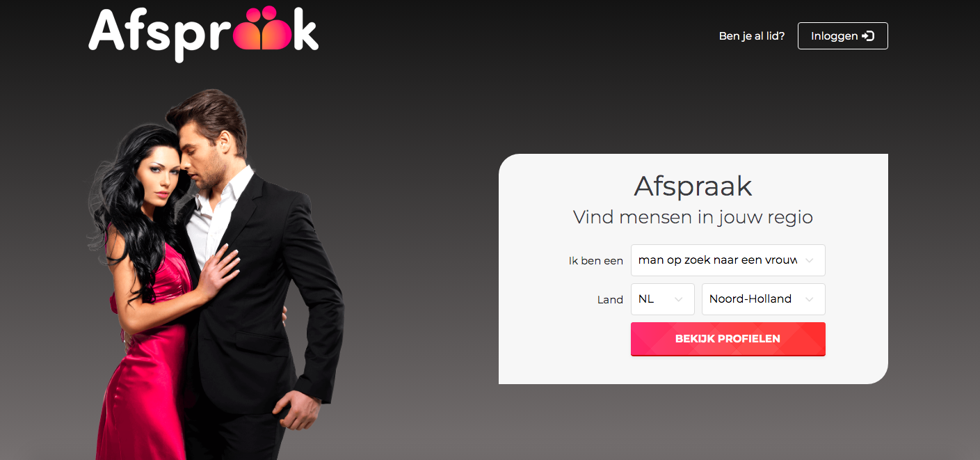Click the BEKIJK PROFIELEN button

728,339
